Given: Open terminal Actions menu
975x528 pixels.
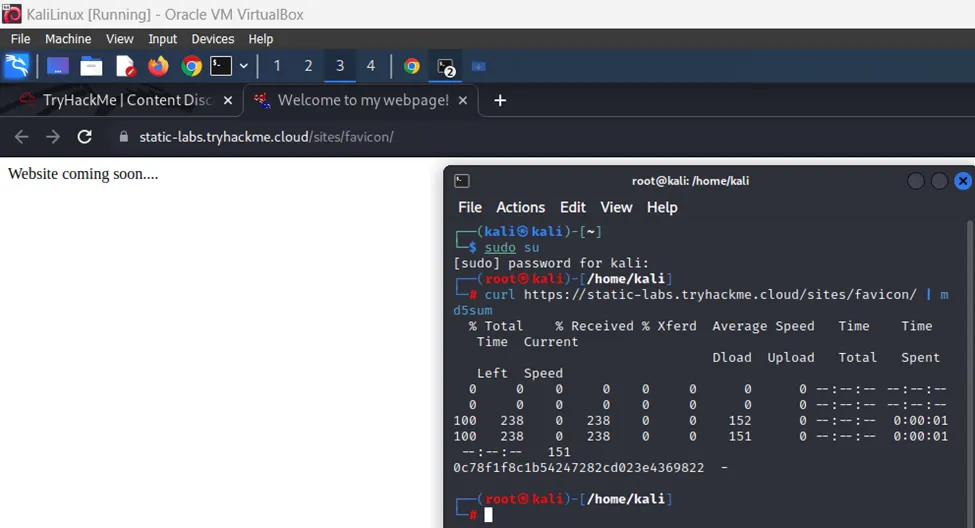Looking at the screenshot, I should 520,207.
